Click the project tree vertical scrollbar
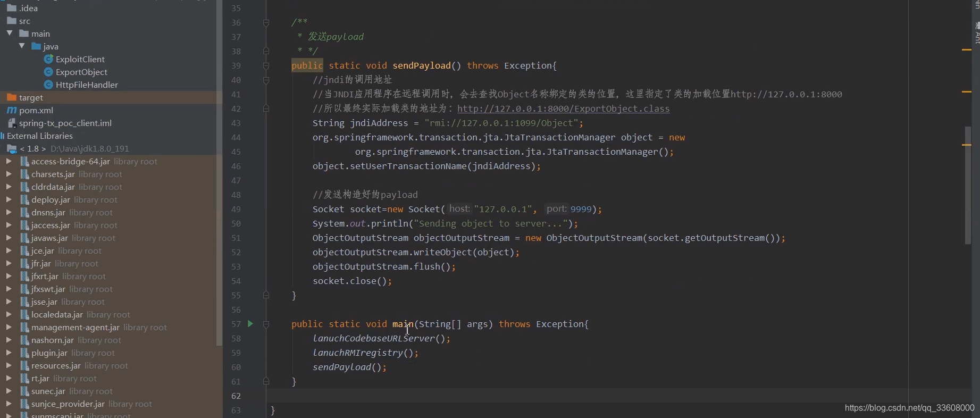This screenshot has height=418, width=980. [219, 173]
